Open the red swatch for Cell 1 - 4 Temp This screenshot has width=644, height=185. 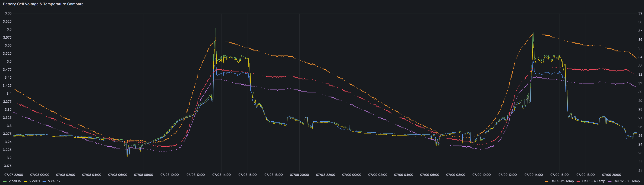pyautogui.click(x=578, y=181)
